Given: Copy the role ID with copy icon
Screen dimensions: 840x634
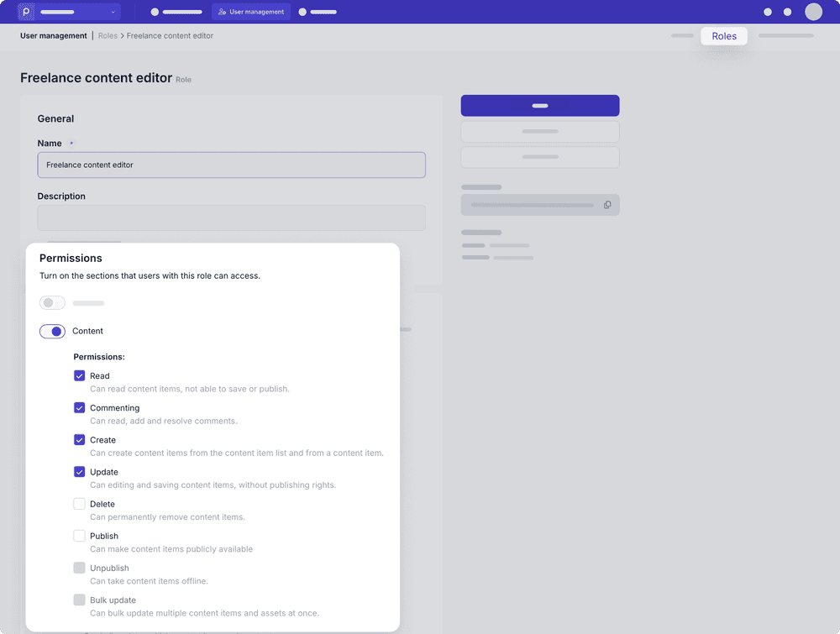Looking at the screenshot, I should pyautogui.click(x=607, y=205).
